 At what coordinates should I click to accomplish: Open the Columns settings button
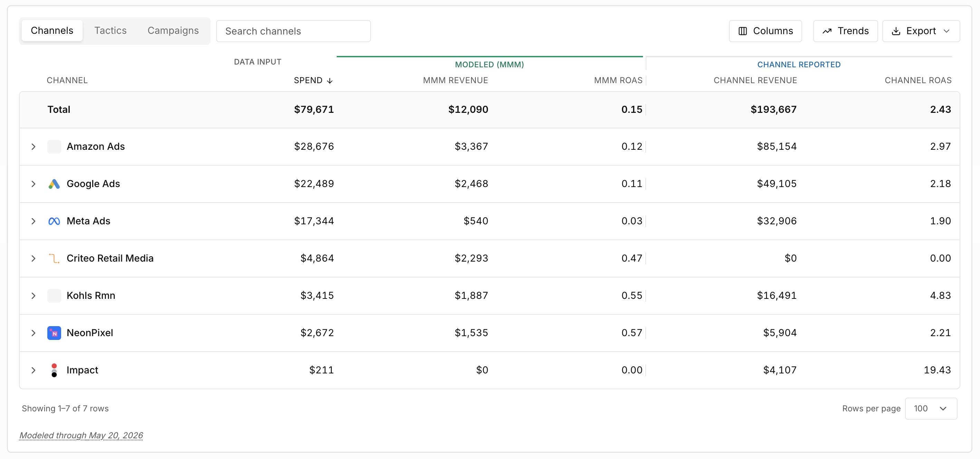766,31
